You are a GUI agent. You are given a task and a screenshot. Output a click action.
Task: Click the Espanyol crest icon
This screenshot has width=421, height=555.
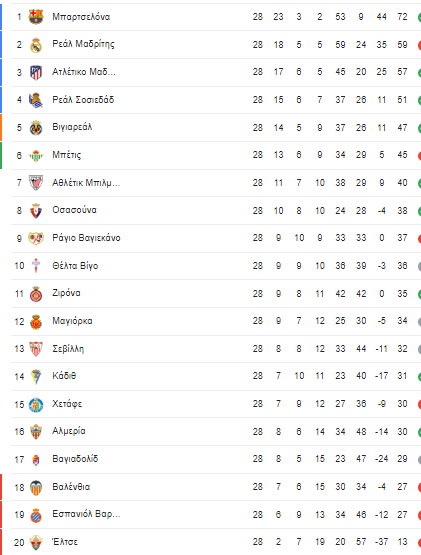(36, 515)
